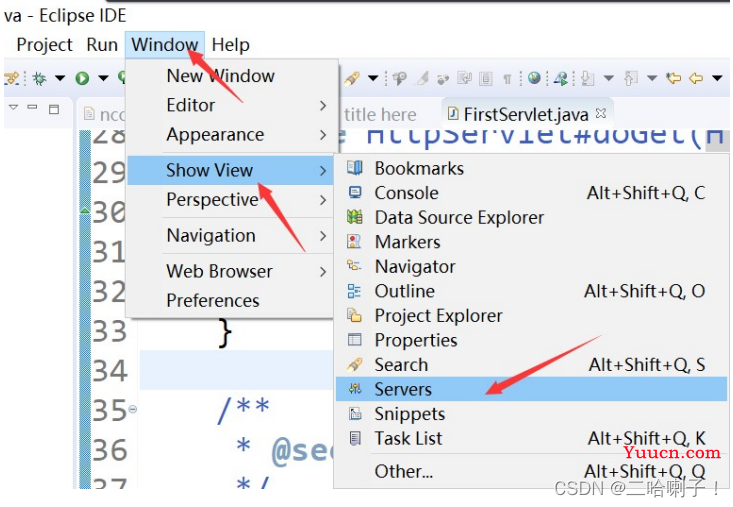Show the Task List view
733x507 pixels.
pyautogui.click(x=532, y=438)
